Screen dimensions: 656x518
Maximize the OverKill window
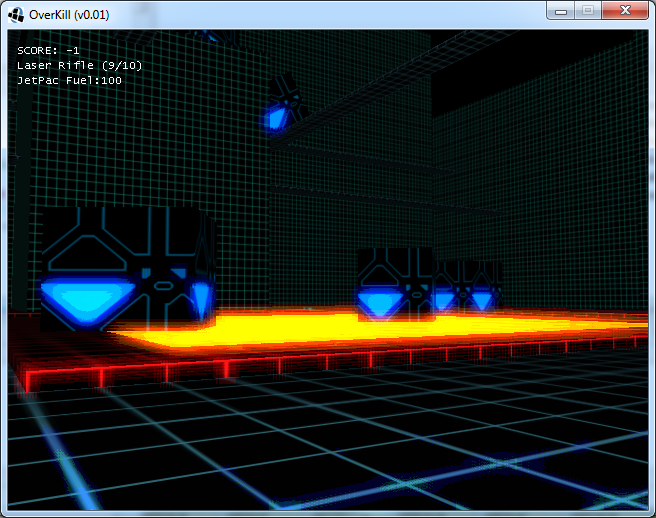click(588, 10)
